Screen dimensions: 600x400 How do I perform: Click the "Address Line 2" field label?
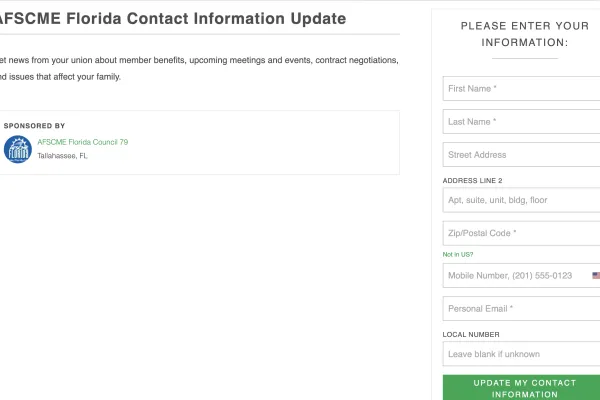pyautogui.click(x=472, y=180)
